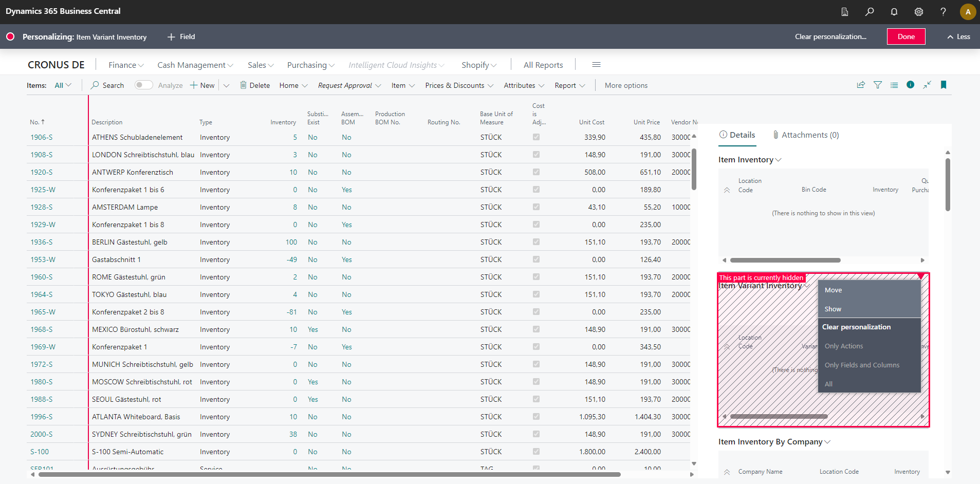The height and width of the screenshot is (484, 980).
Task: Choose Move in the context menu
Action: click(x=869, y=290)
